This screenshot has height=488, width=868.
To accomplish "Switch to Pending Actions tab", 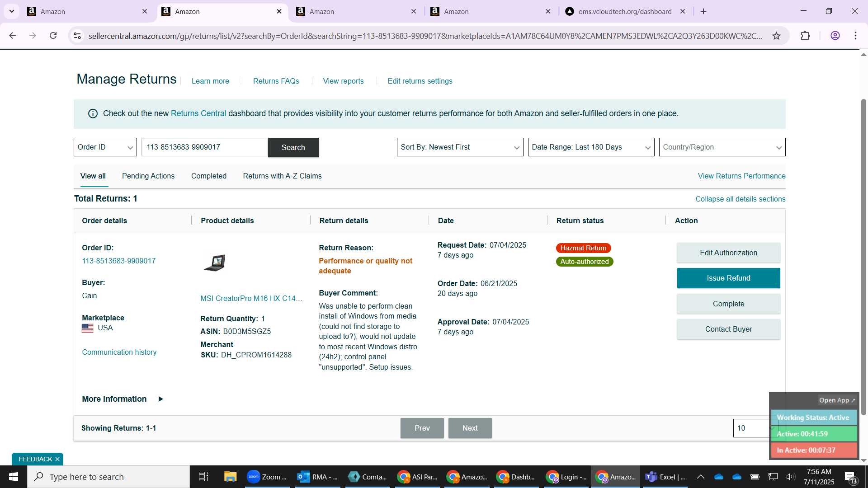I will coord(148,176).
